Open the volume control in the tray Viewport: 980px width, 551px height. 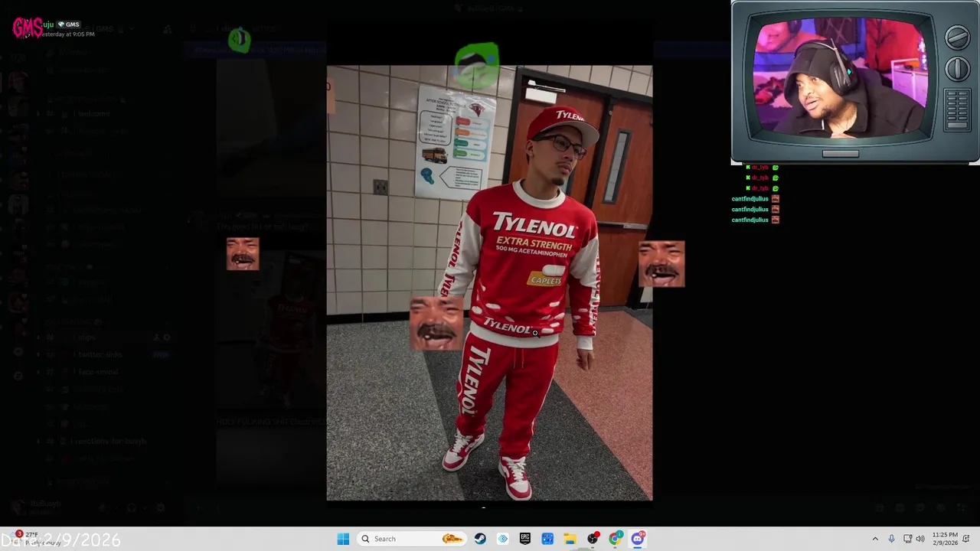click(x=920, y=539)
